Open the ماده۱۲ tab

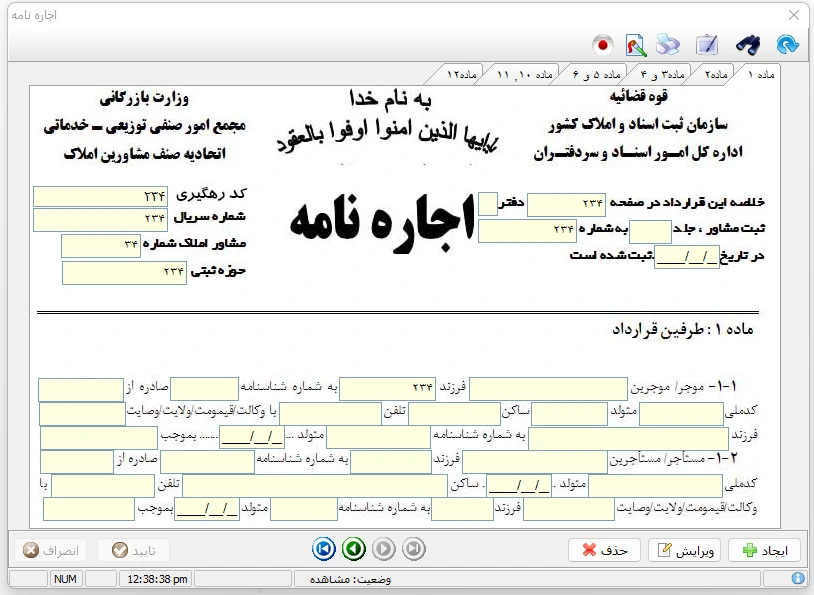463,75
